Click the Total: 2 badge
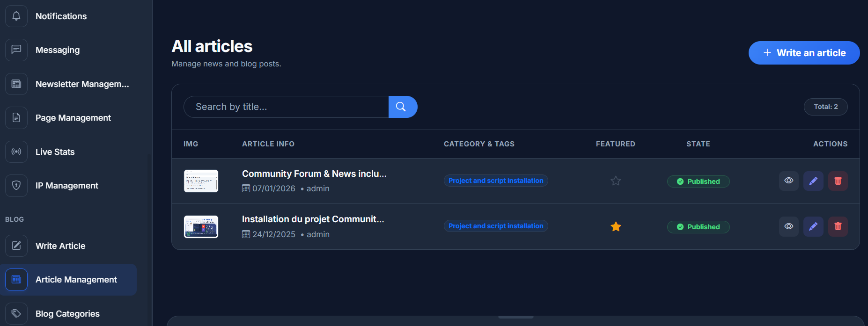The image size is (868, 326). pos(825,107)
